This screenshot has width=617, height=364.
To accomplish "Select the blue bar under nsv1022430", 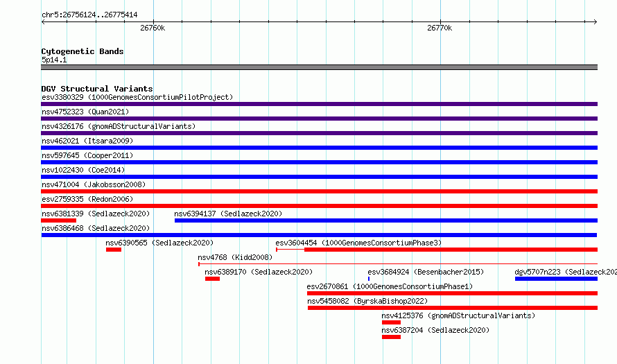I will [x=319, y=177].
